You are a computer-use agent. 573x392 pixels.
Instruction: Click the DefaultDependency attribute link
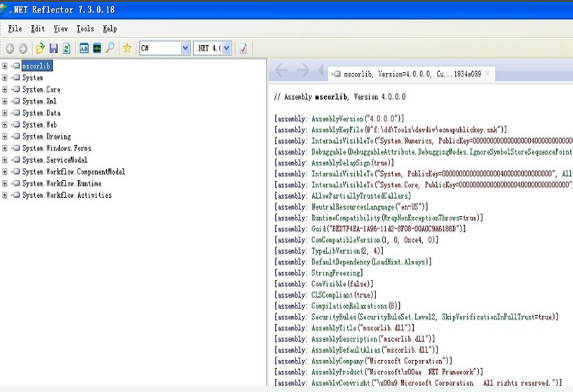click(341, 262)
